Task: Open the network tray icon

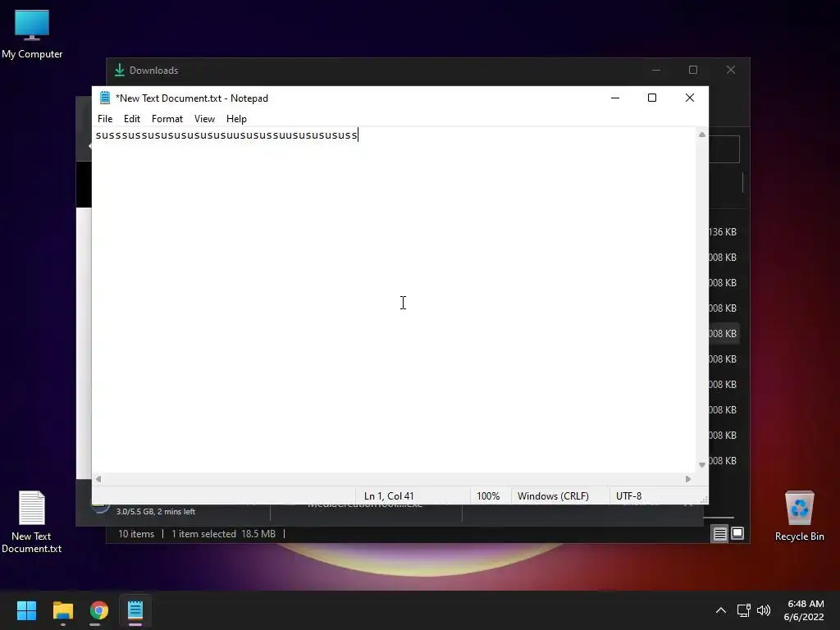Action: [x=743, y=610]
